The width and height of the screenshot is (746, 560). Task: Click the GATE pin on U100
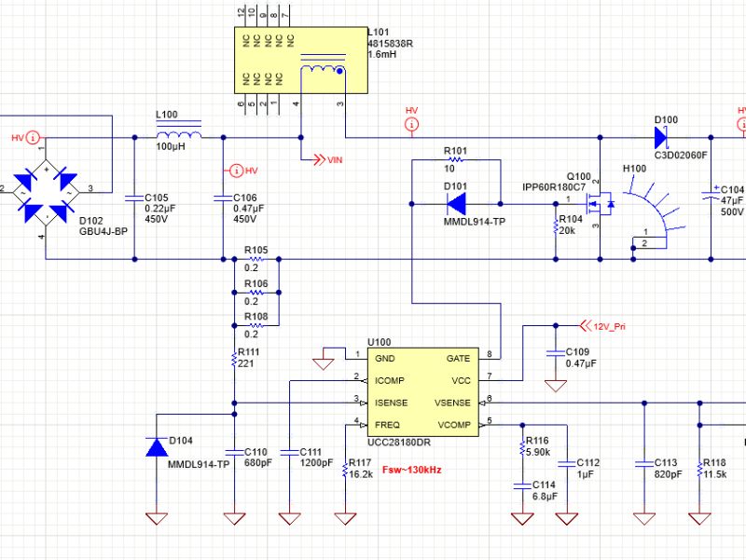457,358
